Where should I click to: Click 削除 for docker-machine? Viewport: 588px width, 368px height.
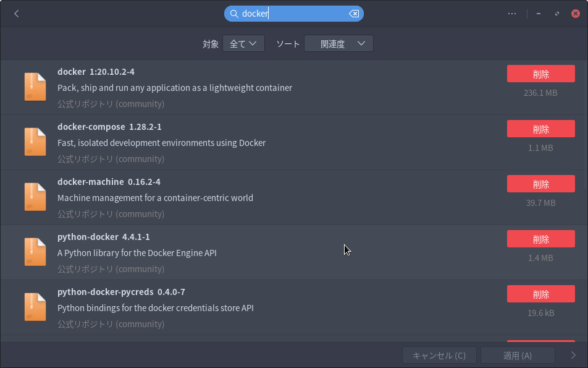(541, 184)
